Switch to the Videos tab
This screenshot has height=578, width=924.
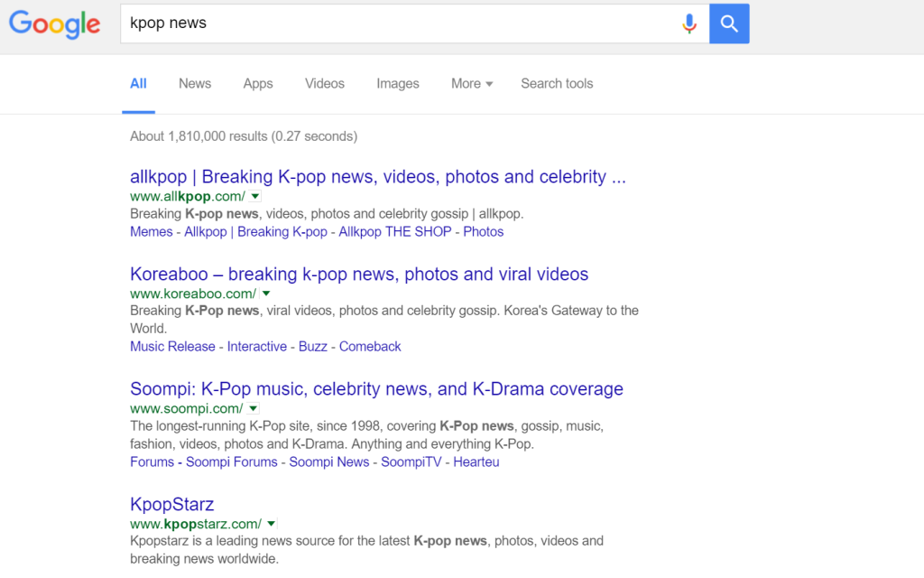pyautogui.click(x=325, y=84)
